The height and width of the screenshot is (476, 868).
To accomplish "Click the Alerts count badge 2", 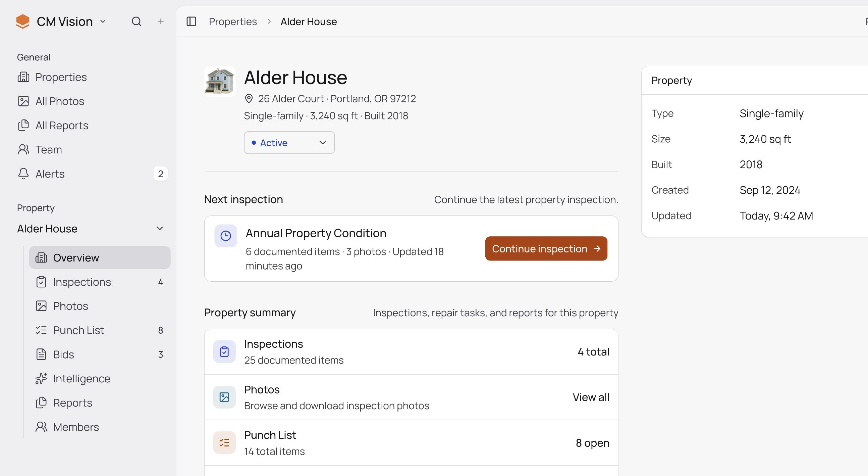I will point(161,174).
